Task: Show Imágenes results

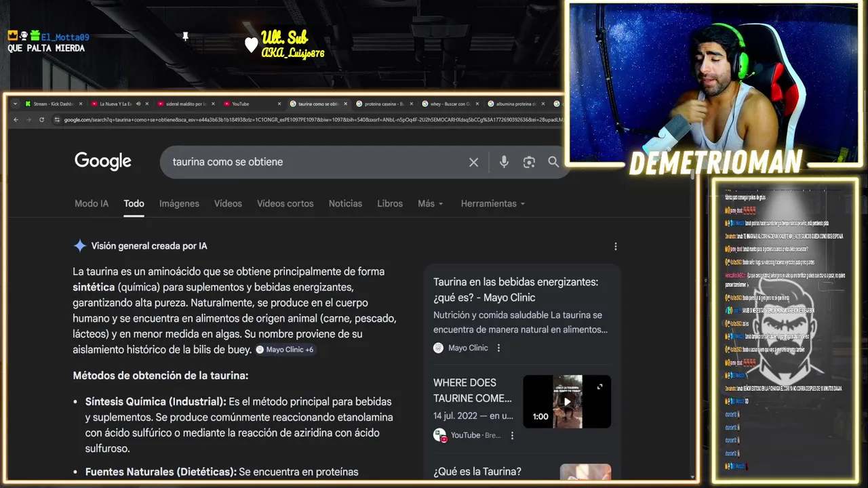Action: click(179, 203)
